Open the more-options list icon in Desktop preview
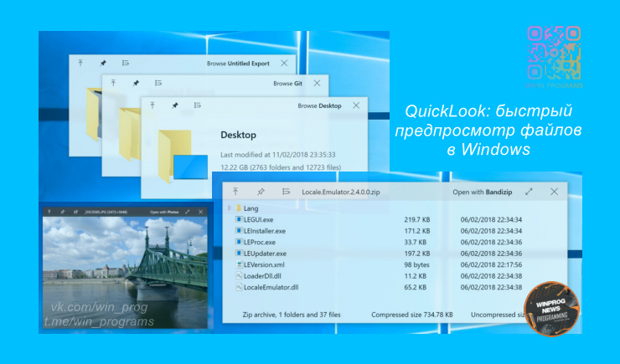 (x=197, y=106)
